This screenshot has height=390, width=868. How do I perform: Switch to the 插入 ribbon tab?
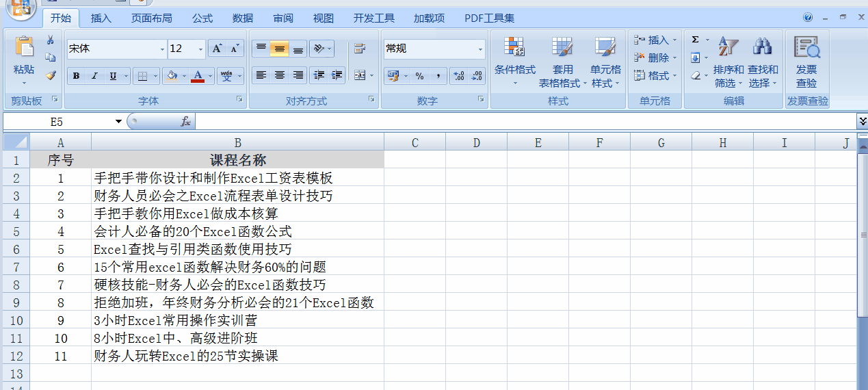point(101,18)
